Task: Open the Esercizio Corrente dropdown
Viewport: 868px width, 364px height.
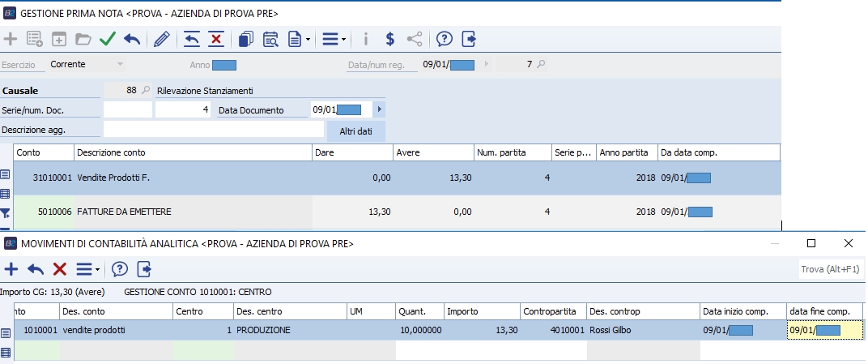Action: click(120, 64)
